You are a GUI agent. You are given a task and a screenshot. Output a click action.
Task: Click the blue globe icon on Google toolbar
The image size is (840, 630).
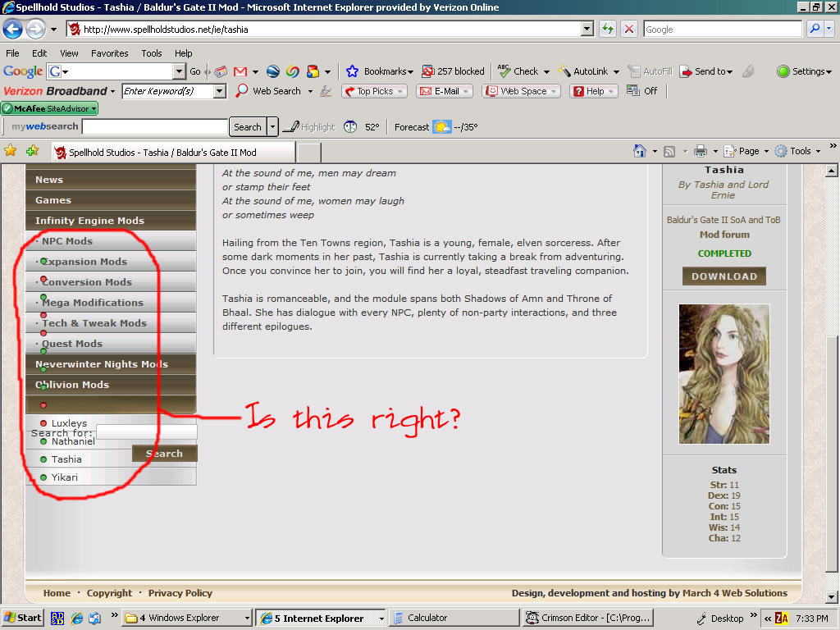273,71
